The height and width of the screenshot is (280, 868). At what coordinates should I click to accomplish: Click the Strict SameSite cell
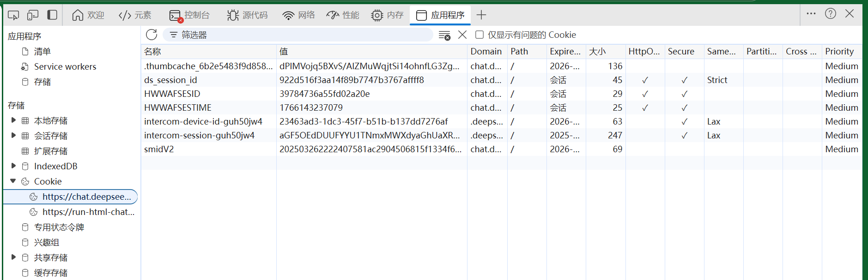[717, 80]
